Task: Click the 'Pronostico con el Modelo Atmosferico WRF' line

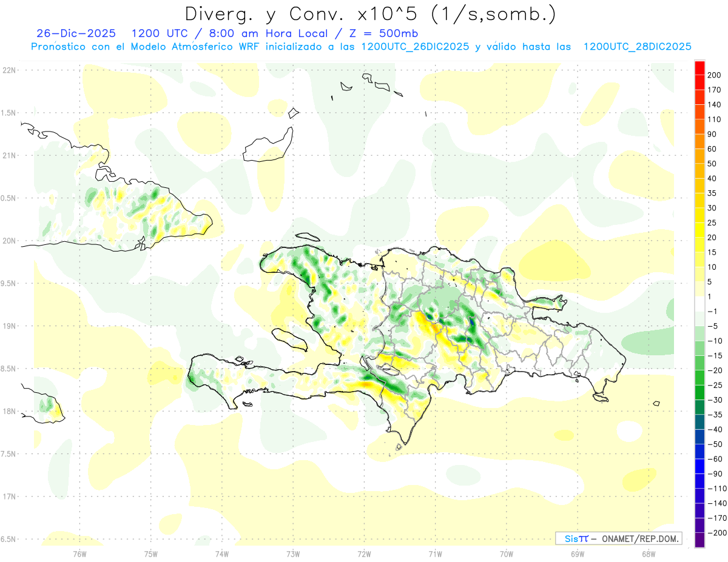Action: pyautogui.click(x=144, y=47)
